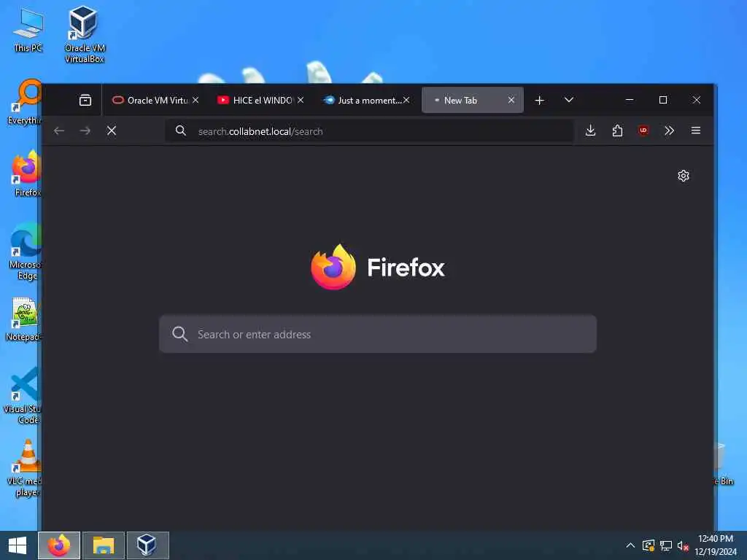Select Oracle VM VirtualBox desktop shortcut
747x560 pixels.
click(x=85, y=34)
